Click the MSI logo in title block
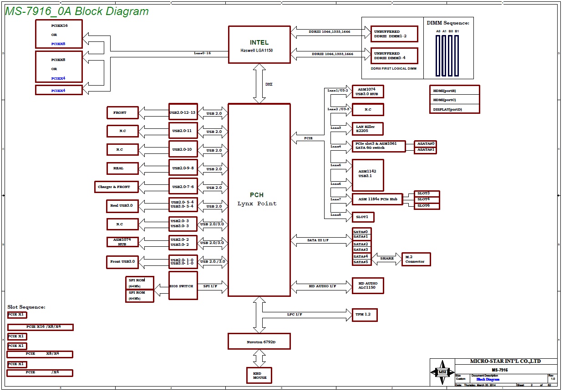 [442, 372]
